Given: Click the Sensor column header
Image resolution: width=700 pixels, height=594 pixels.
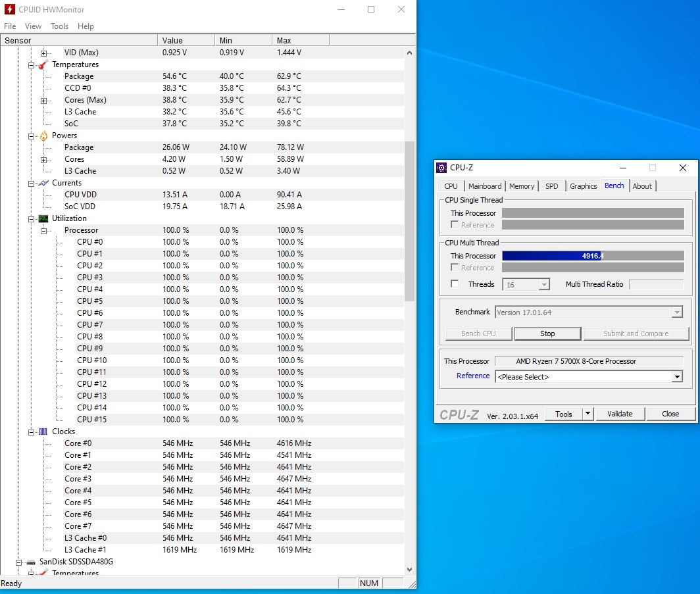Looking at the screenshot, I should pyautogui.click(x=79, y=40).
